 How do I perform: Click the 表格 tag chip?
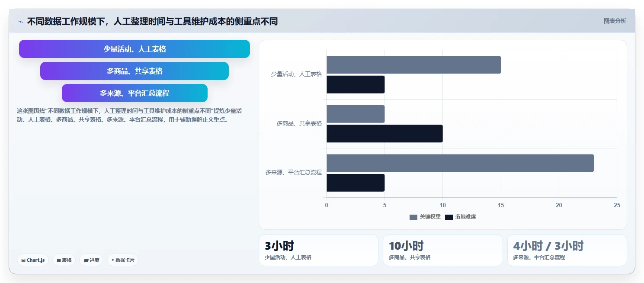(x=64, y=260)
